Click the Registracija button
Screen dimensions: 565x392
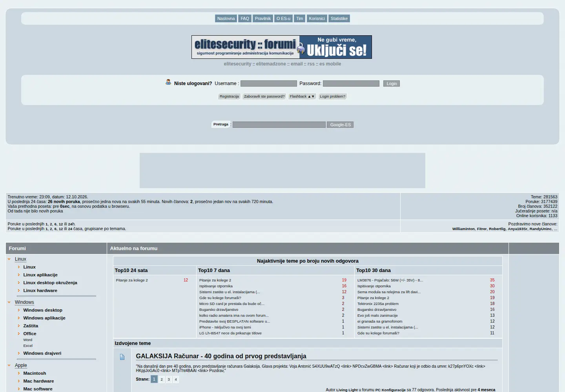point(229,96)
